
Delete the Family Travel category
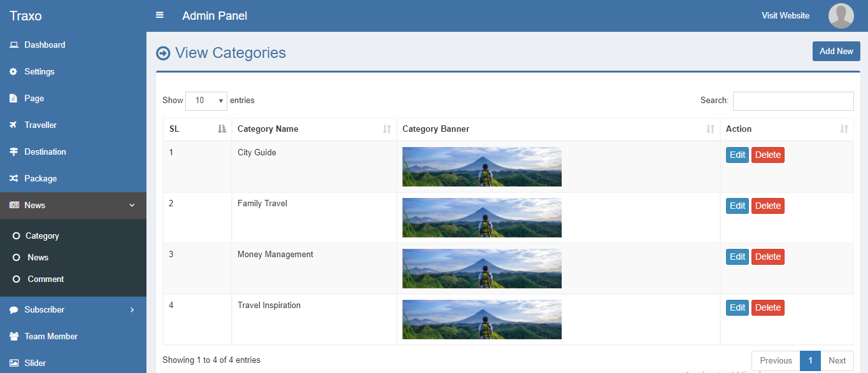click(767, 206)
